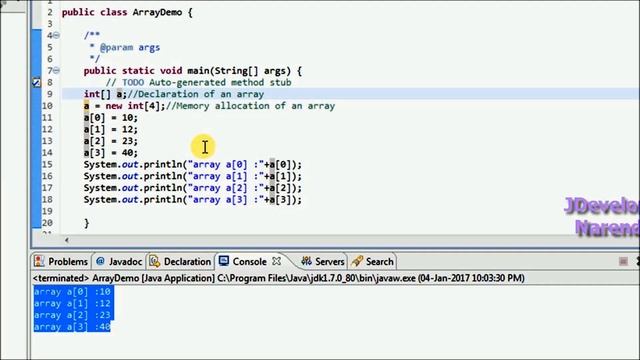640x360 pixels.
Task: Select the Console tab
Action: [249, 261]
